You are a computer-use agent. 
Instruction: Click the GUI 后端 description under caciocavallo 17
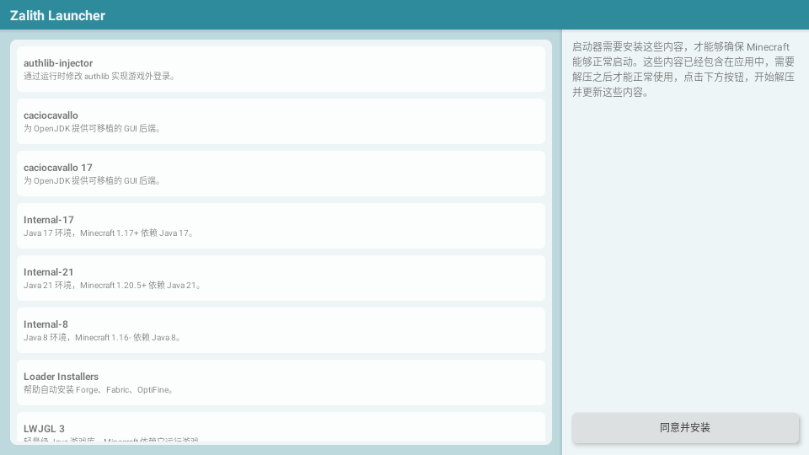click(92, 181)
